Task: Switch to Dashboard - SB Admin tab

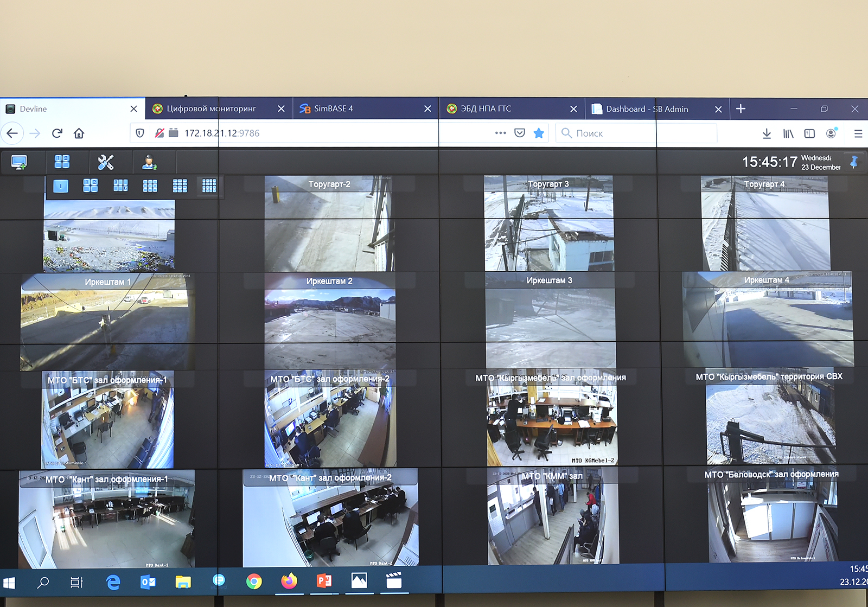Action: coord(647,109)
